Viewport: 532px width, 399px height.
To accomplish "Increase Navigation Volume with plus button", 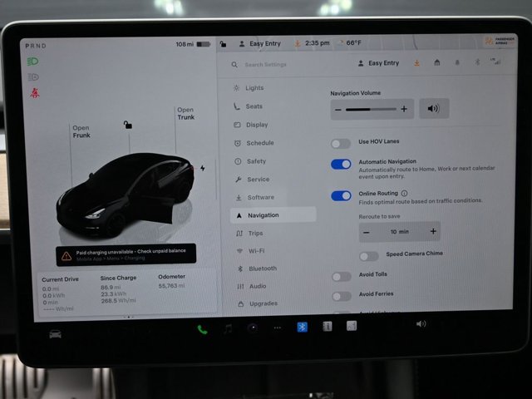I will pos(404,109).
